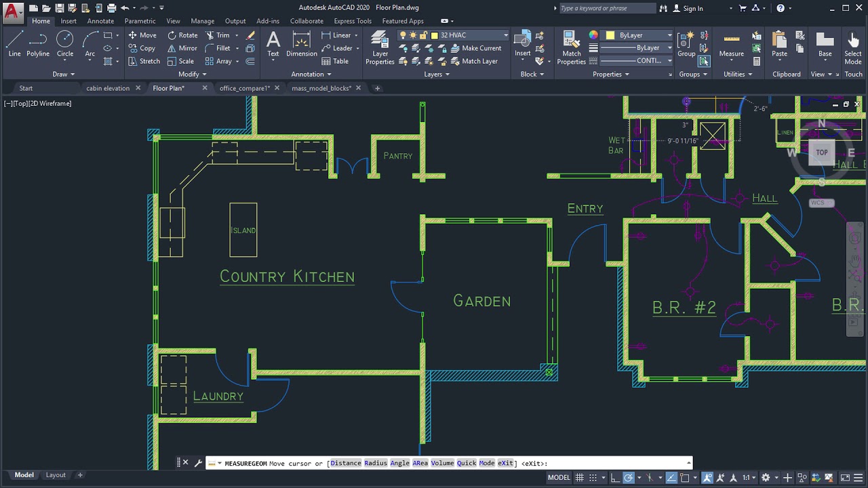Open the annotation scale 1:1 dropdown

[x=751, y=477]
